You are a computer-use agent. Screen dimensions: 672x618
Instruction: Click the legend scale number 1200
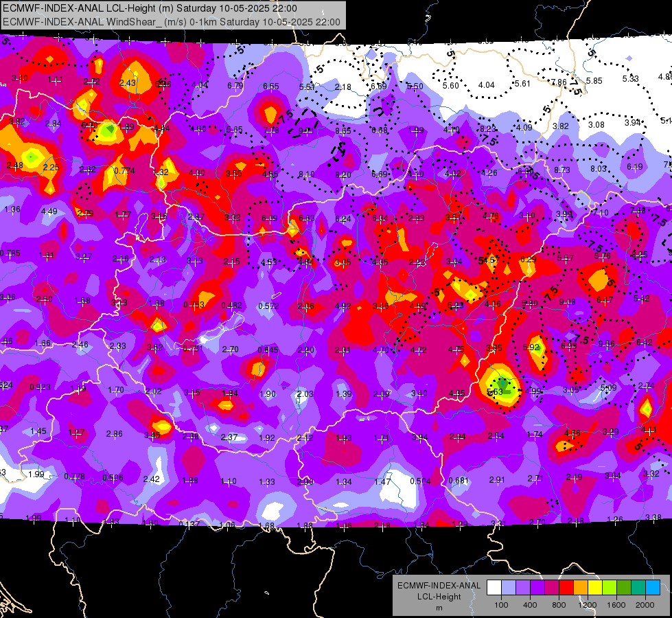point(588,605)
